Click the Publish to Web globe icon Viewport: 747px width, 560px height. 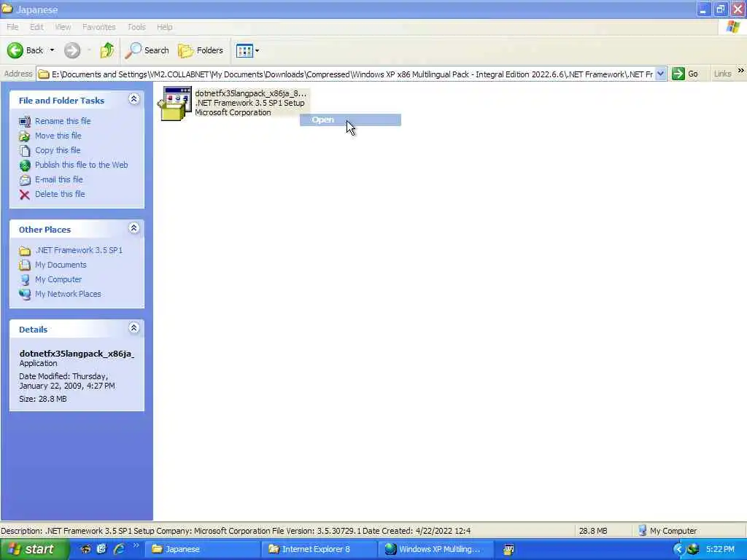pyautogui.click(x=25, y=166)
